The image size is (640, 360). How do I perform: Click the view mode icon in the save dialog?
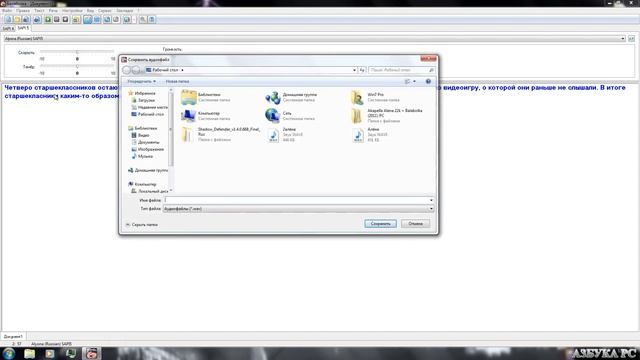(x=407, y=82)
